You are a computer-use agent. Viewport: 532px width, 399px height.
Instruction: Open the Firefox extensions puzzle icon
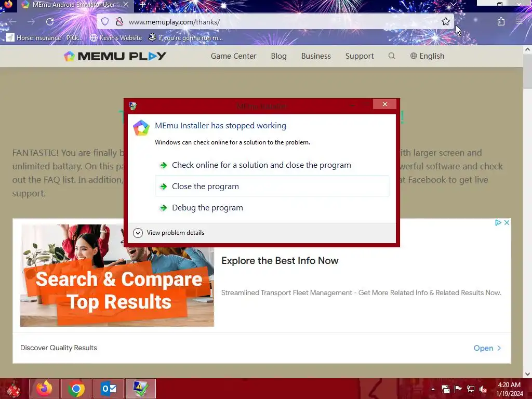coord(501,22)
